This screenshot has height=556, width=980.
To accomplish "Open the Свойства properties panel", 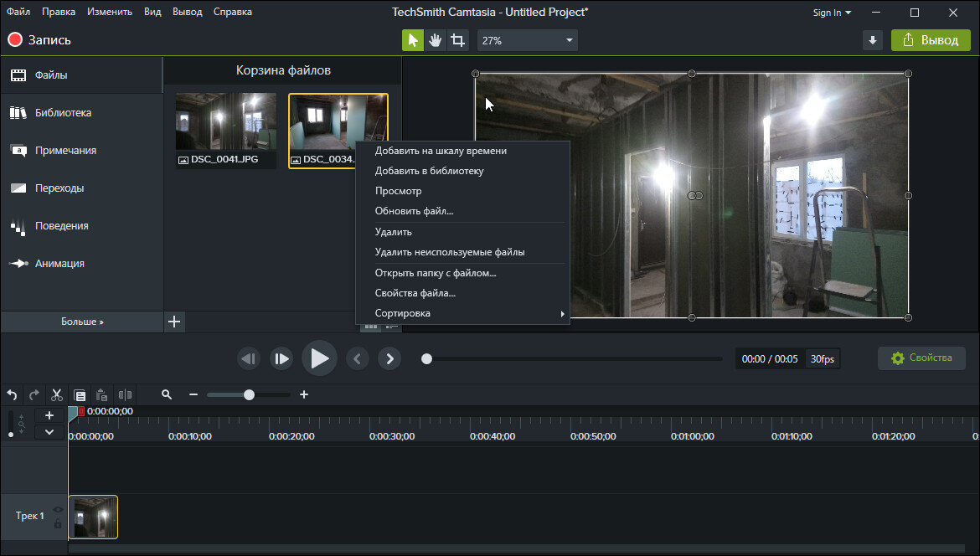I will coord(921,358).
